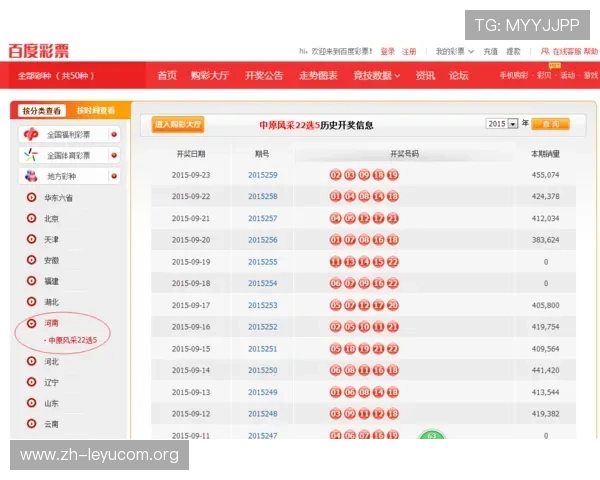Click the 彩贝 link
The height and width of the screenshot is (480, 600).
click(x=544, y=75)
